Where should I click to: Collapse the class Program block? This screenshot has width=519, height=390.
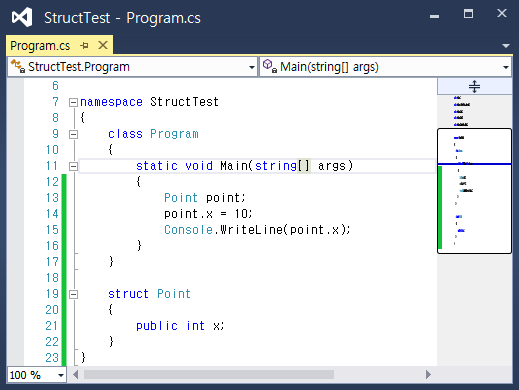[x=73, y=134]
